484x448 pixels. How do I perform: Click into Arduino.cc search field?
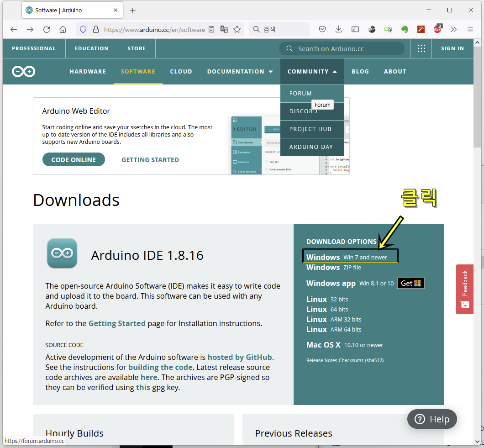tap(342, 48)
